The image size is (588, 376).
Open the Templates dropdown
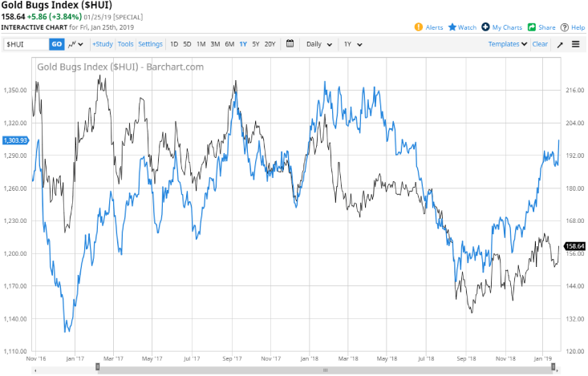click(508, 44)
